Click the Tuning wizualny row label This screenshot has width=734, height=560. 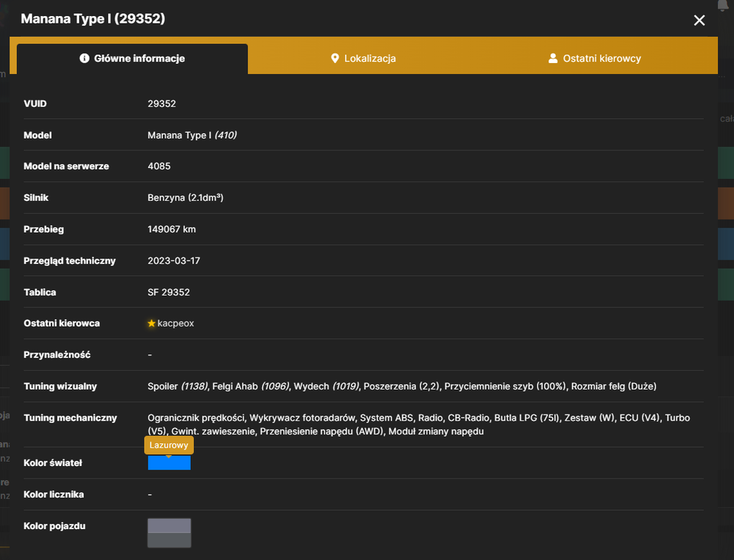coord(60,386)
